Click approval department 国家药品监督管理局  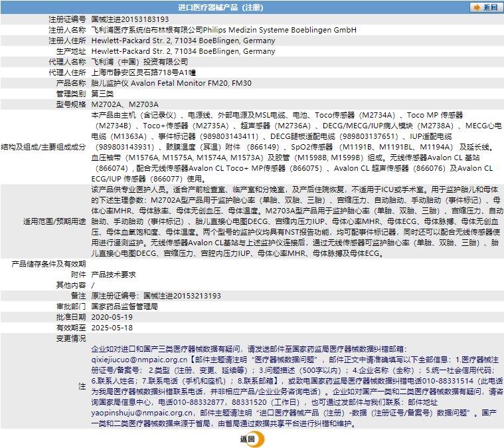pos(125,306)
